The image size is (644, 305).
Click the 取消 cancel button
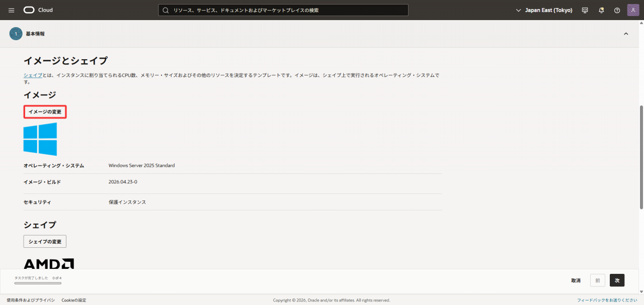[576, 280]
